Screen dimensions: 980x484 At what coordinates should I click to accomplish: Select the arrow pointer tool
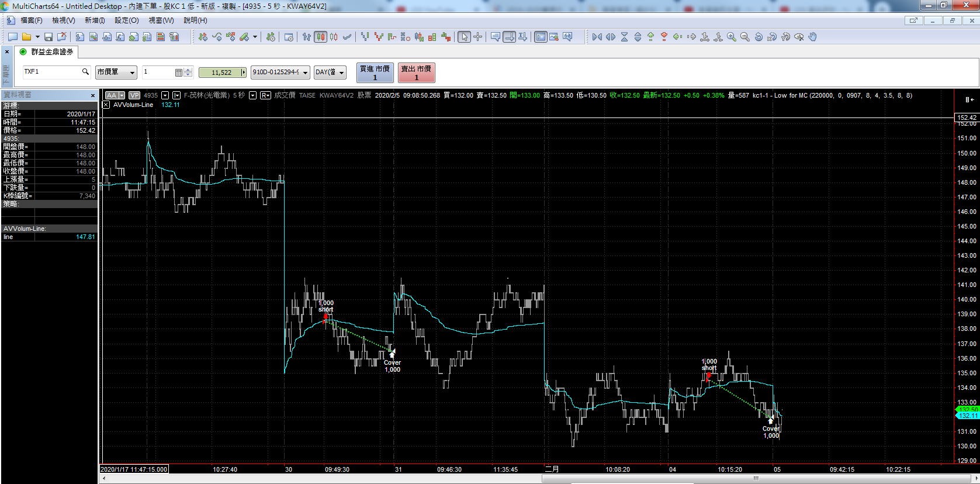coord(464,37)
